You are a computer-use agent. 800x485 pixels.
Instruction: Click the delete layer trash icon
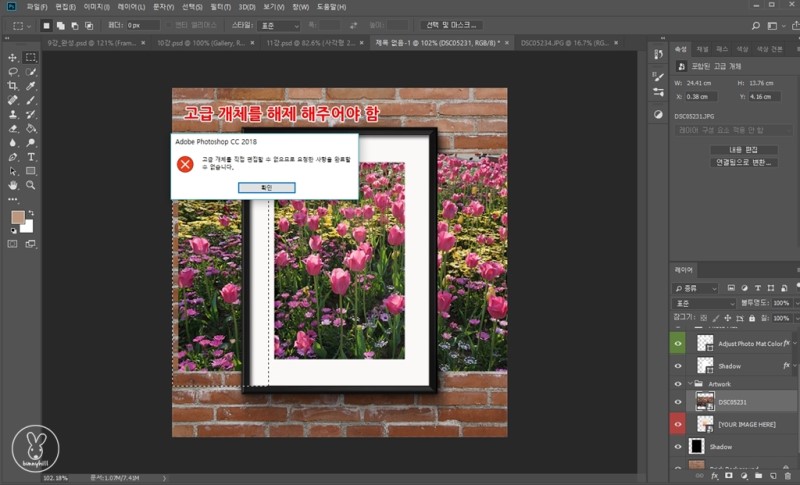pos(790,477)
